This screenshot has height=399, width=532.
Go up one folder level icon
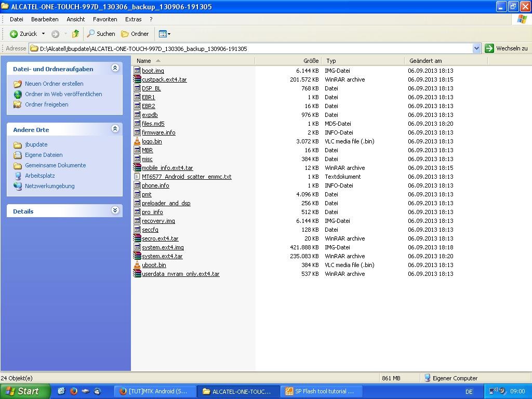point(76,34)
